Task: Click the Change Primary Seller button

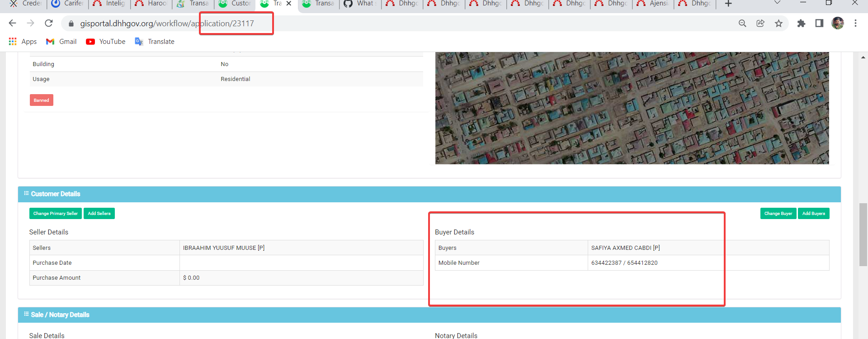Action: tap(56, 213)
